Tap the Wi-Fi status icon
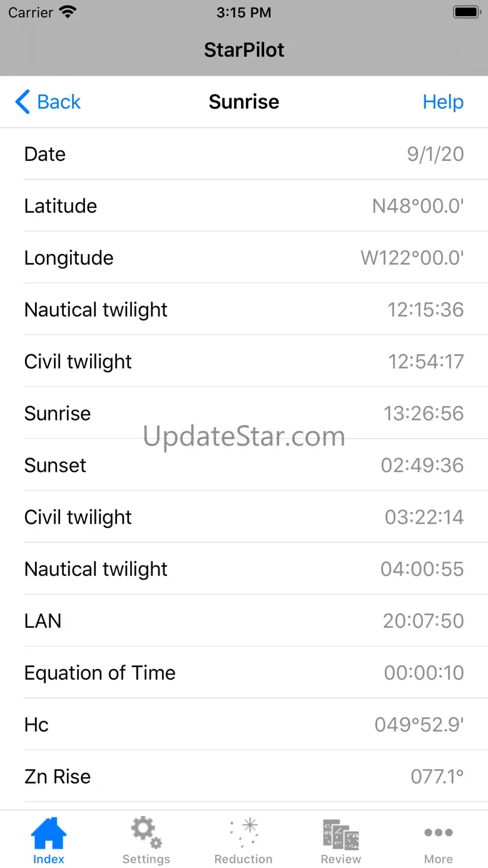Screen dimensions: 488x868 [x=67, y=12]
